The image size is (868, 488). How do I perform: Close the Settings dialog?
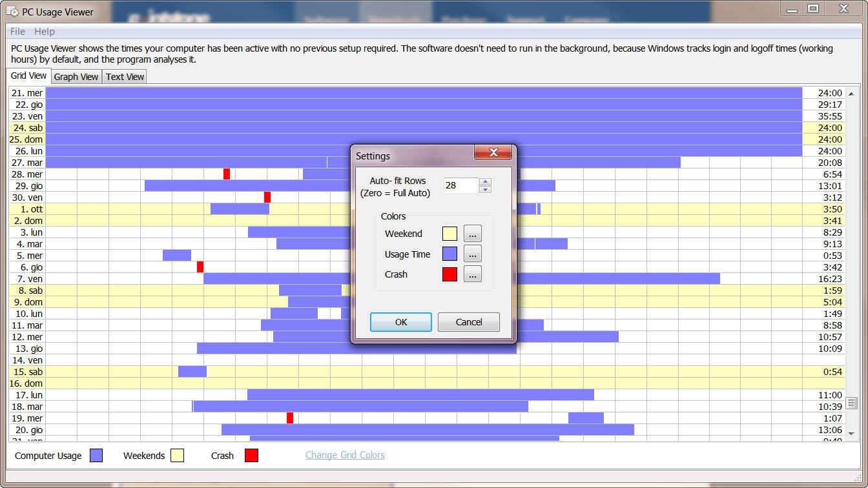(x=493, y=152)
